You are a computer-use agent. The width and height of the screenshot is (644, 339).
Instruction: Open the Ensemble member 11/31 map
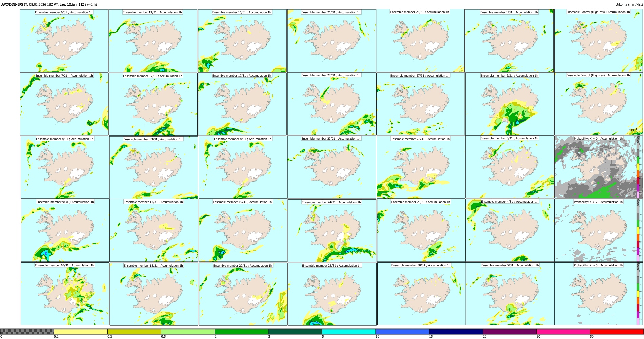(x=153, y=41)
